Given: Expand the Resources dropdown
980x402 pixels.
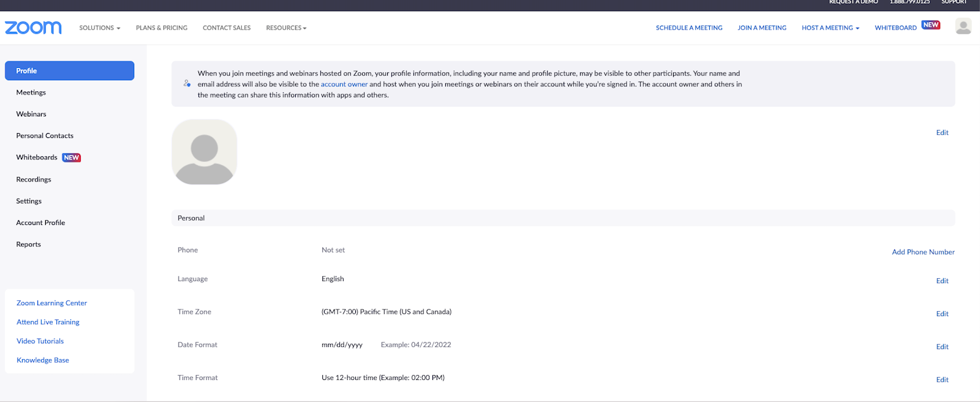Looking at the screenshot, I should coord(286,28).
